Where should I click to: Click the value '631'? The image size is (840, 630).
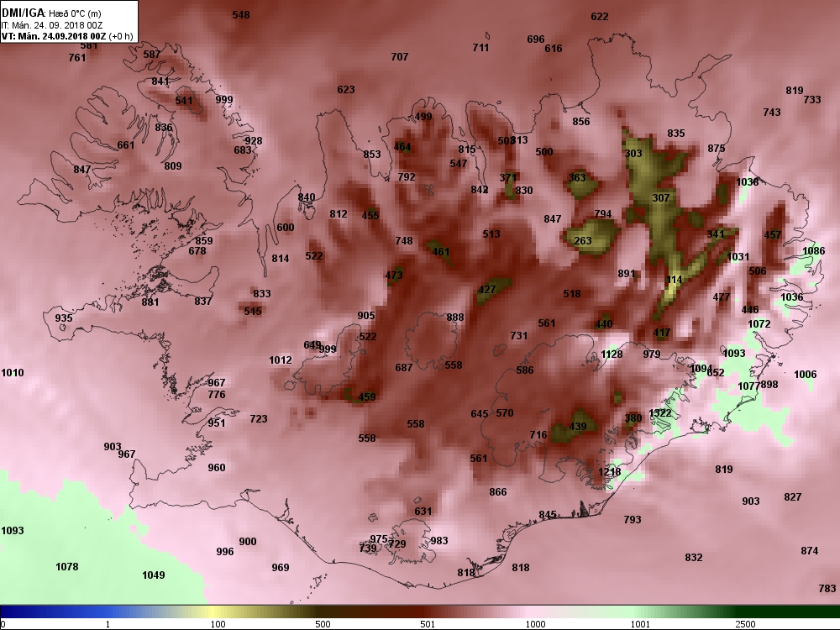click(423, 512)
